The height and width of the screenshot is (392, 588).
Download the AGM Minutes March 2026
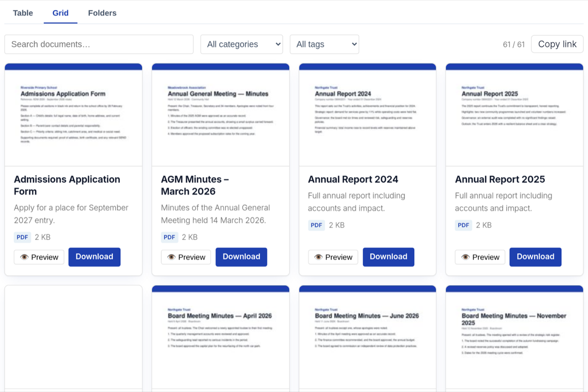click(242, 257)
